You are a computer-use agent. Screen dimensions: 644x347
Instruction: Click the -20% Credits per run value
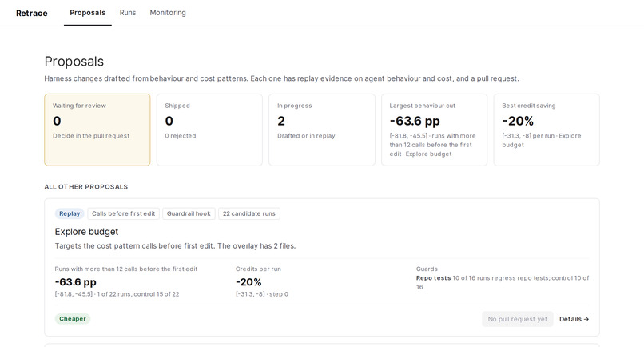pyautogui.click(x=249, y=282)
